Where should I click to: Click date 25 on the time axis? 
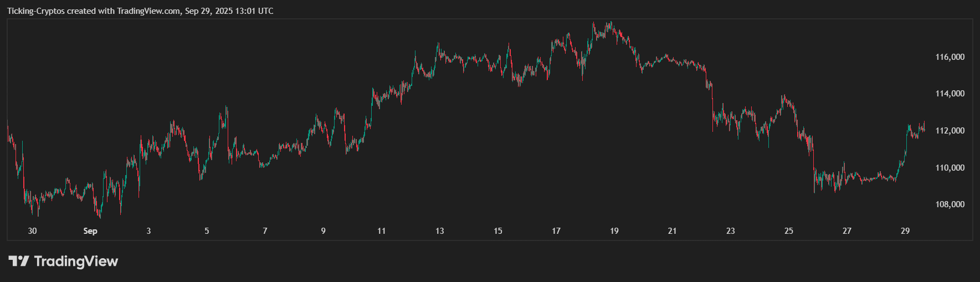[789, 231]
